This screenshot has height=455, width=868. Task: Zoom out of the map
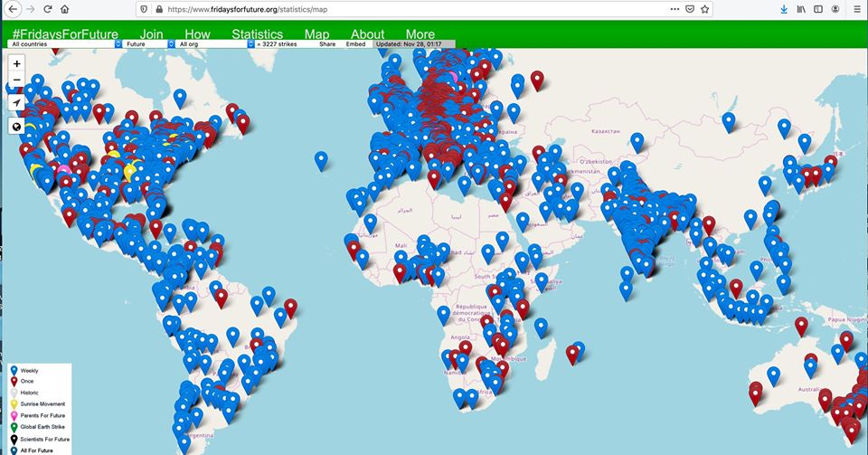coord(16,81)
